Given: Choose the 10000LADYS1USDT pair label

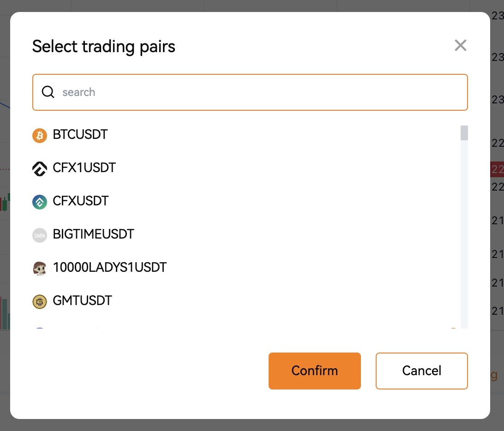Looking at the screenshot, I should tap(109, 267).
